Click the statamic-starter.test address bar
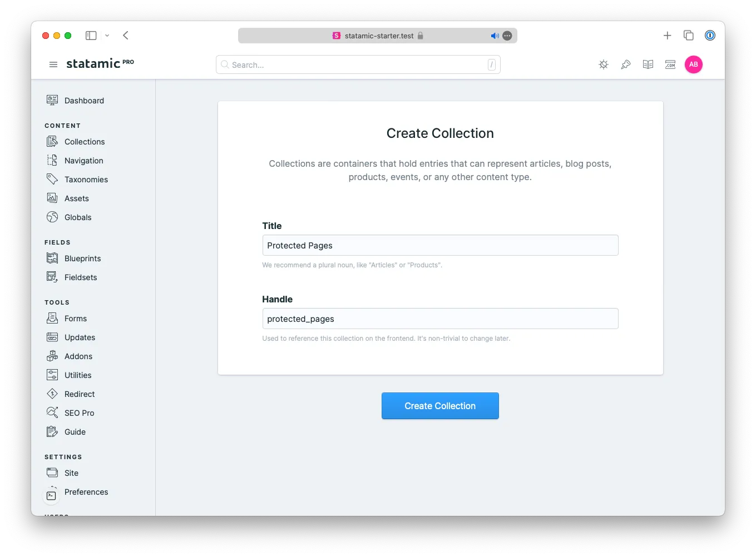756x557 pixels. tap(378, 36)
